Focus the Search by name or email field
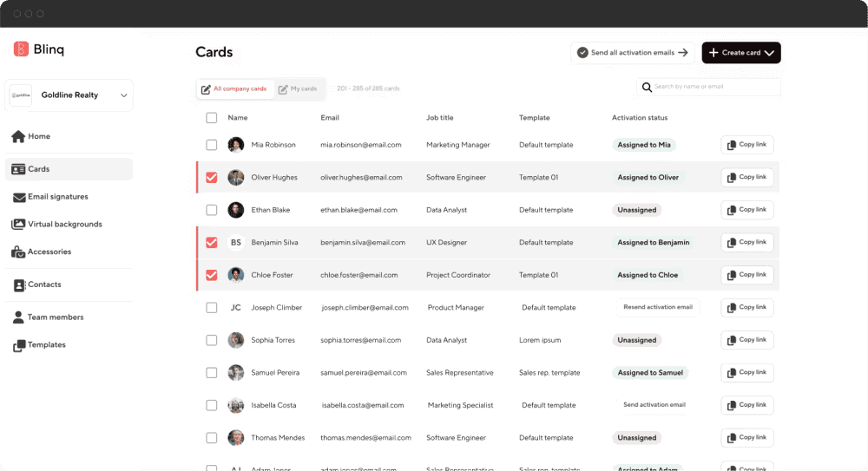The image size is (868, 471). 708,87
